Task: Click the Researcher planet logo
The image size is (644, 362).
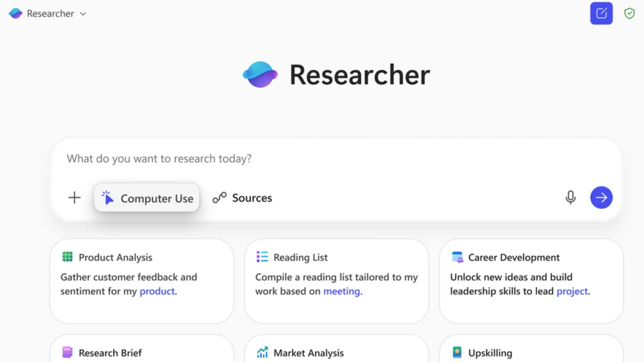Action: pyautogui.click(x=260, y=74)
